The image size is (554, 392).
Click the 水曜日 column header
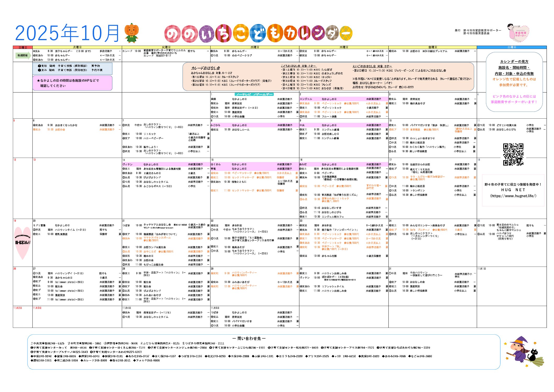(254, 47)
